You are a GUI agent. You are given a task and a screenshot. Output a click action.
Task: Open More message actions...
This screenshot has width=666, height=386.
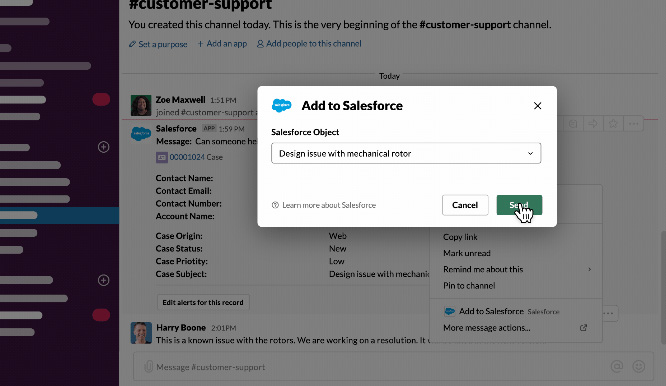click(x=486, y=328)
